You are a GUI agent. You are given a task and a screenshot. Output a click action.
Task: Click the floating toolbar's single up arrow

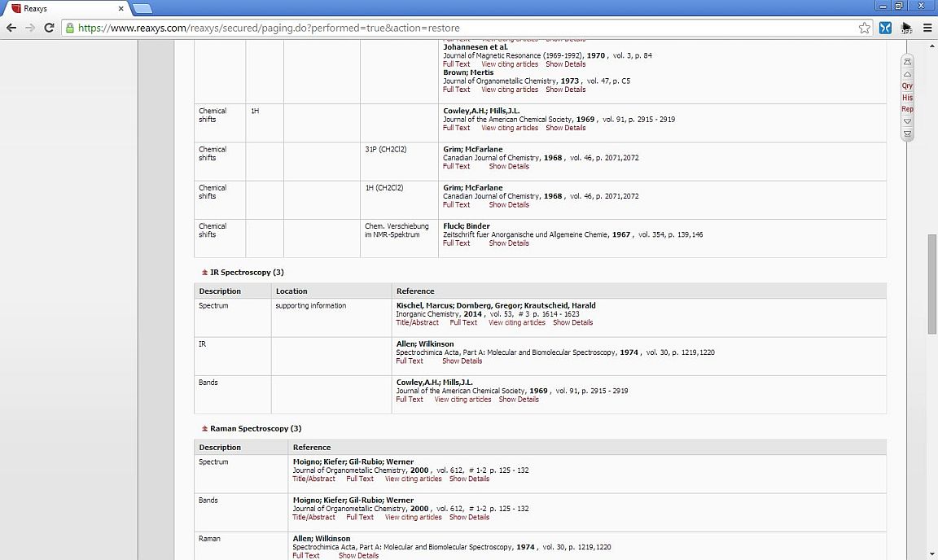click(908, 73)
